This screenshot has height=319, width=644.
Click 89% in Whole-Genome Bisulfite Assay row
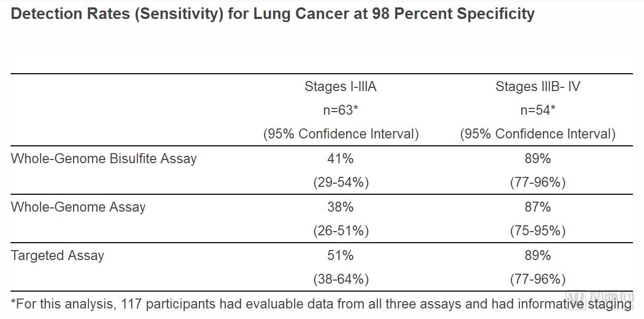point(537,158)
